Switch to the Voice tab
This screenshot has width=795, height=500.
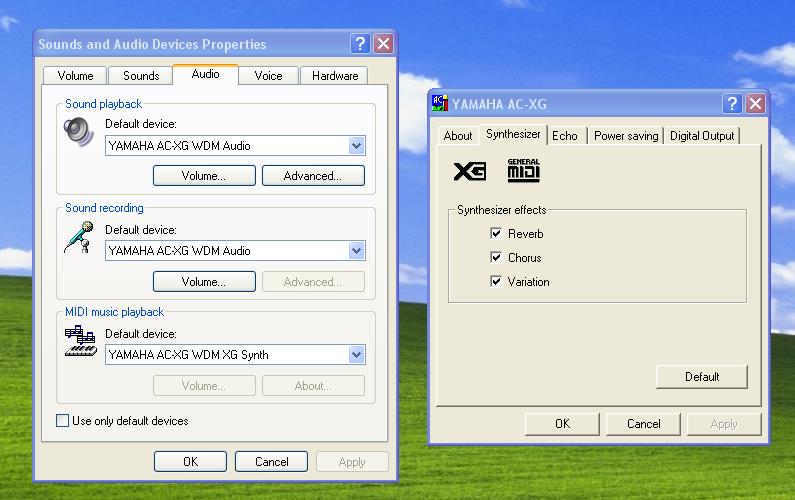(x=268, y=76)
